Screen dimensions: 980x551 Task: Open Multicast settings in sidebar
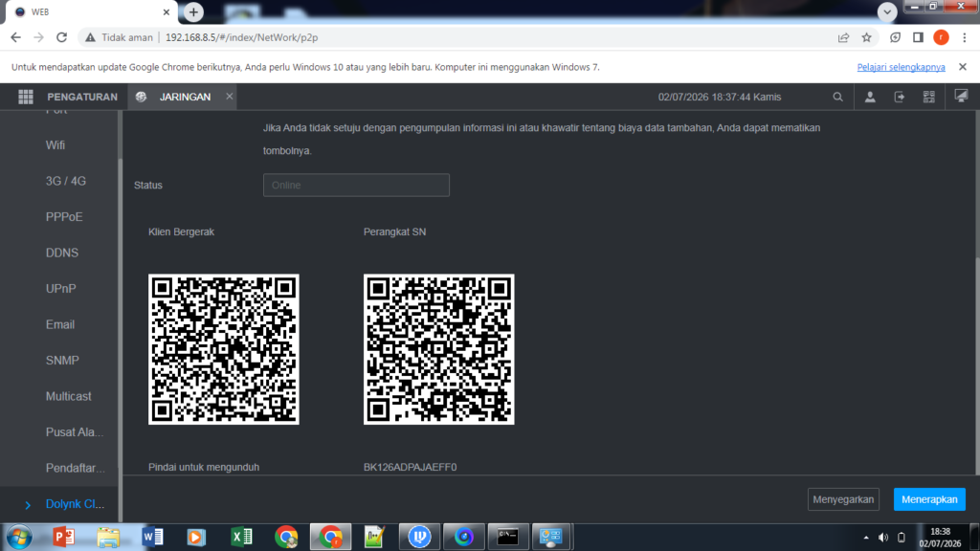click(x=68, y=396)
